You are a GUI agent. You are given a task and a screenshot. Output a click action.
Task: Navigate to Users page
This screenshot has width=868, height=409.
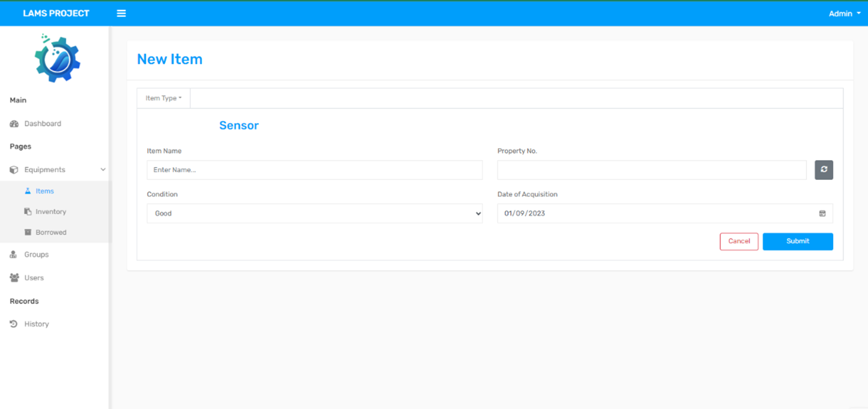pos(34,277)
